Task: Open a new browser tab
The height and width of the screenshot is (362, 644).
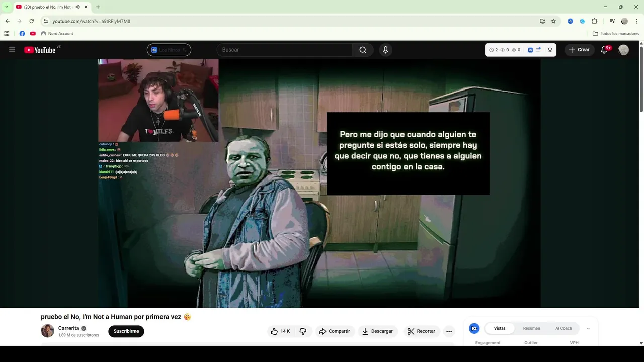Action: [98, 7]
